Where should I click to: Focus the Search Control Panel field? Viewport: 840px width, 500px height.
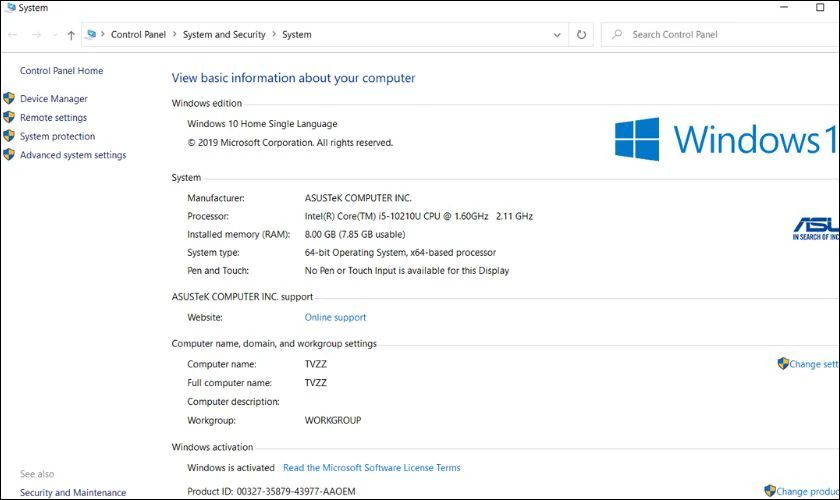click(720, 34)
